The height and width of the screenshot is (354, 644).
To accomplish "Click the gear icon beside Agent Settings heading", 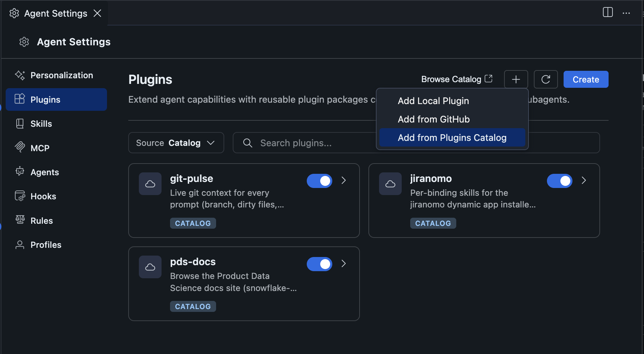I will pos(24,42).
